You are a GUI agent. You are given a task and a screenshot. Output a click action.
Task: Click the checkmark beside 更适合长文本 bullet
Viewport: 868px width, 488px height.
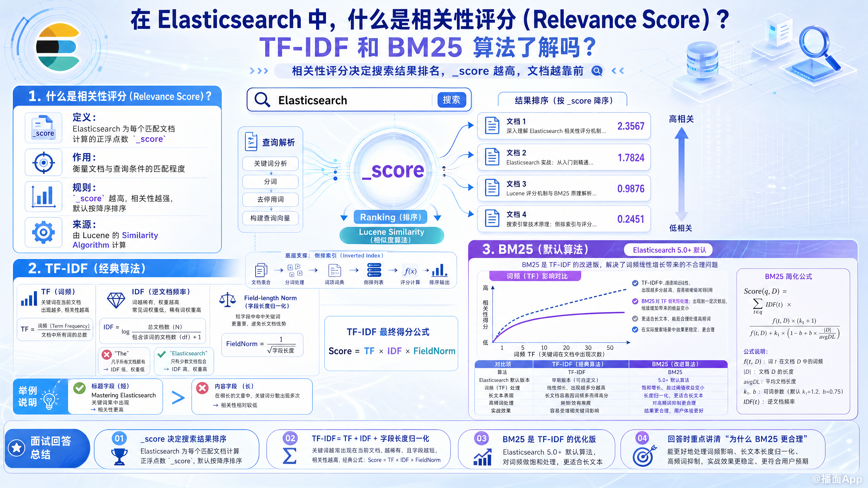point(635,319)
